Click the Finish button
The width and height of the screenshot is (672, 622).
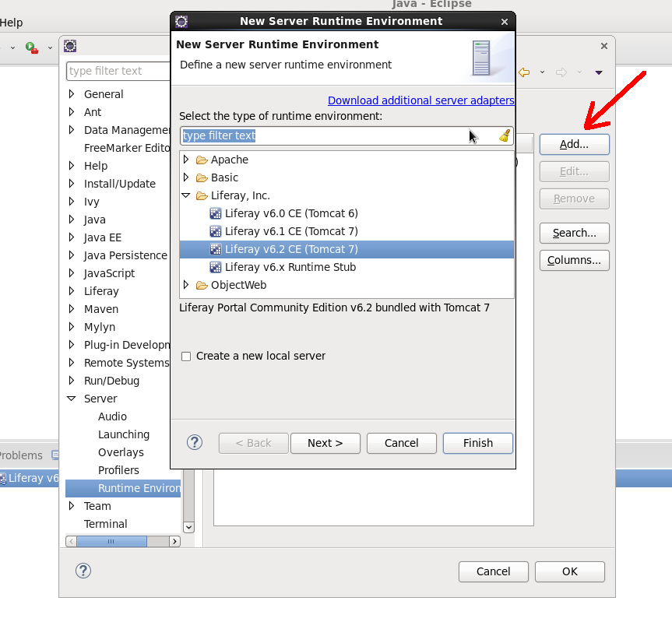(478, 443)
